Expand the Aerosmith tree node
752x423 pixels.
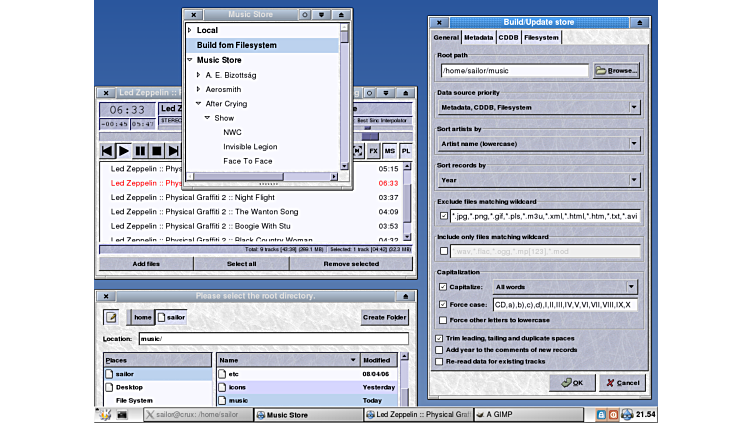(x=198, y=89)
